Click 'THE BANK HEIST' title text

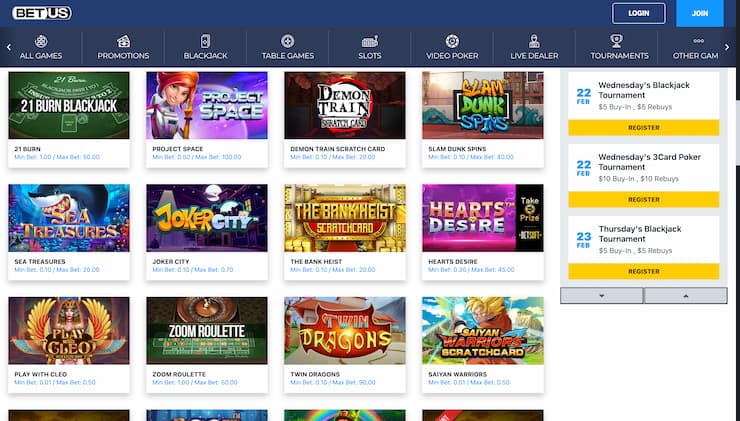click(316, 261)
